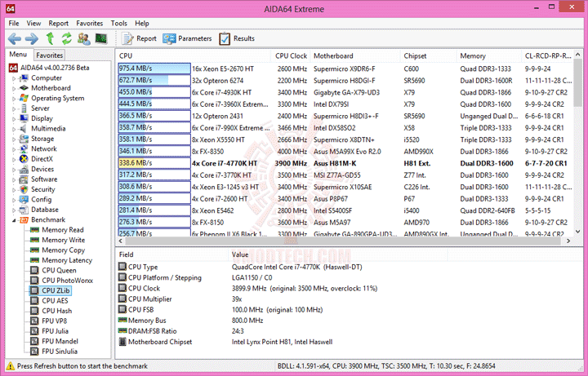Image resolution: width=588 pixels, height=376 pixels.
Task: Collapse the Benchmark tree node
Action: 14,220
